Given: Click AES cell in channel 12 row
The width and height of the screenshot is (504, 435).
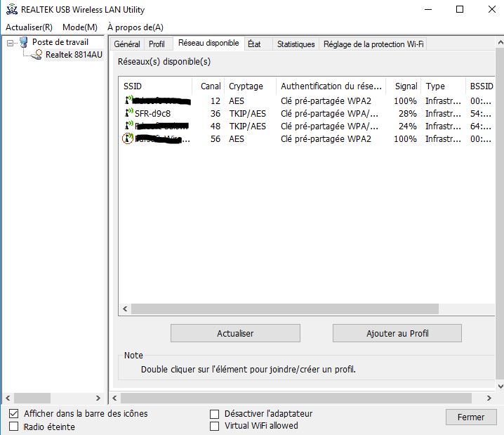Looking at the screenshot, I should [x=237, y=100].
